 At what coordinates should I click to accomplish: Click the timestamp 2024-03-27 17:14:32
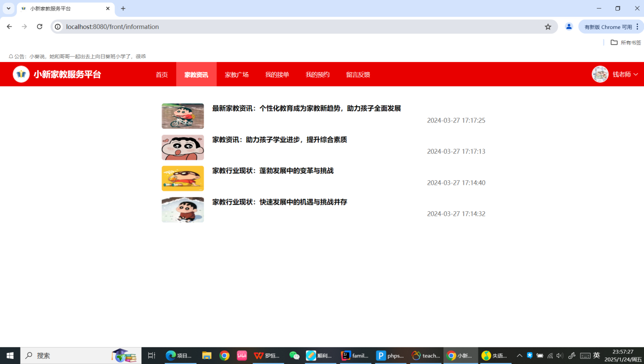point(456,214)
